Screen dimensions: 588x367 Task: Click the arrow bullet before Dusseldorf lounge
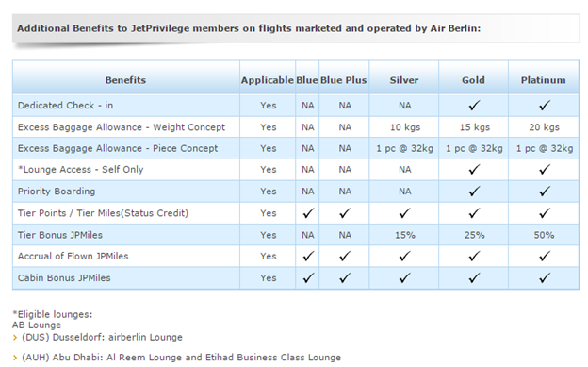coord(15,338)
